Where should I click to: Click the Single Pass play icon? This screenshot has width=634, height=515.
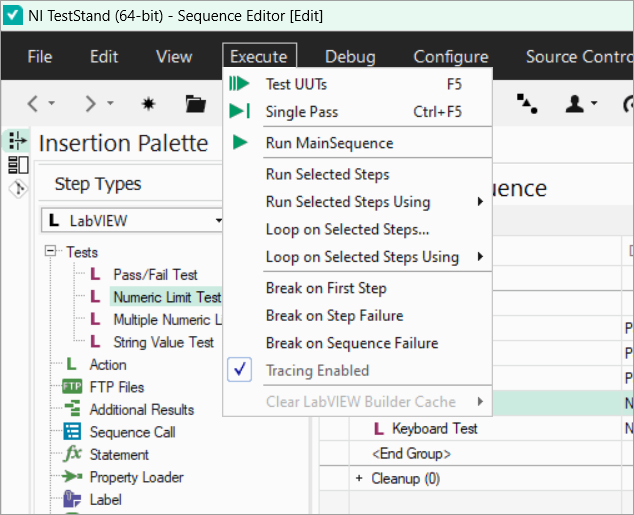pos(239,111)
